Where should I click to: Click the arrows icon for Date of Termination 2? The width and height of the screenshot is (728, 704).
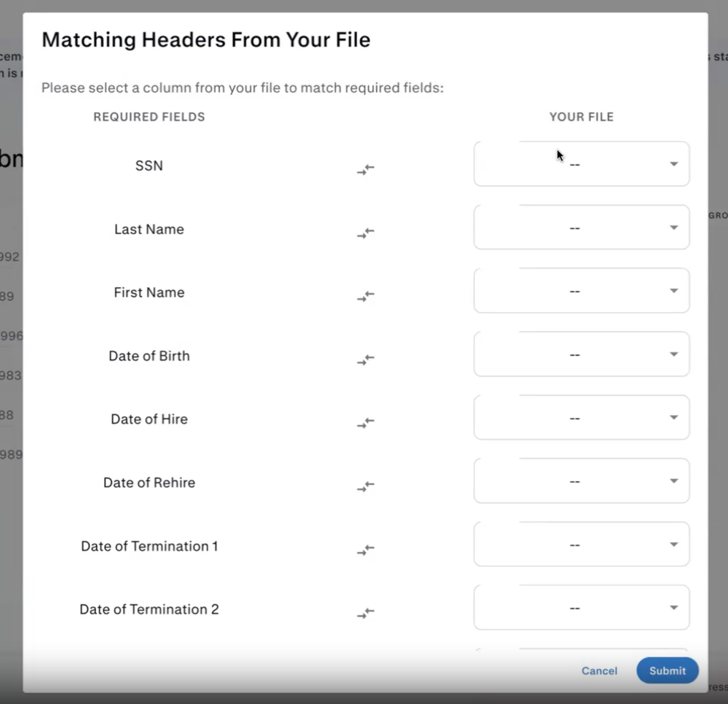pyautogui.click(x=366, y=613)
